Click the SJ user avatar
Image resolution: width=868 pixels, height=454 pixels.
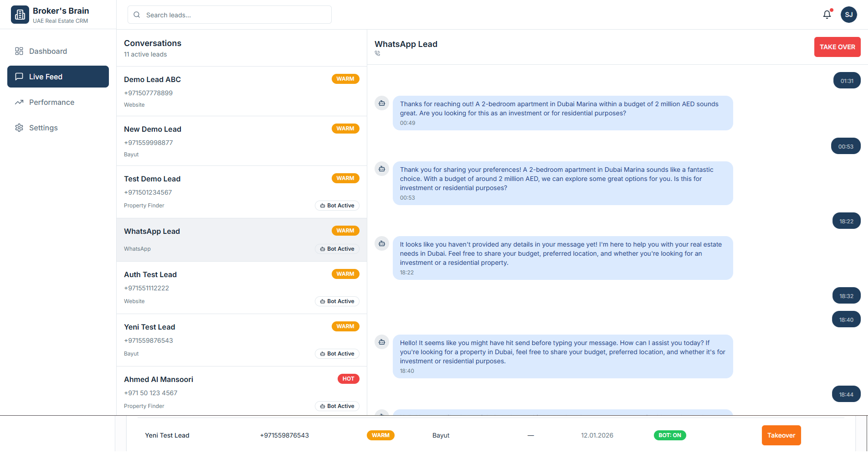click(x=848, y=15)
